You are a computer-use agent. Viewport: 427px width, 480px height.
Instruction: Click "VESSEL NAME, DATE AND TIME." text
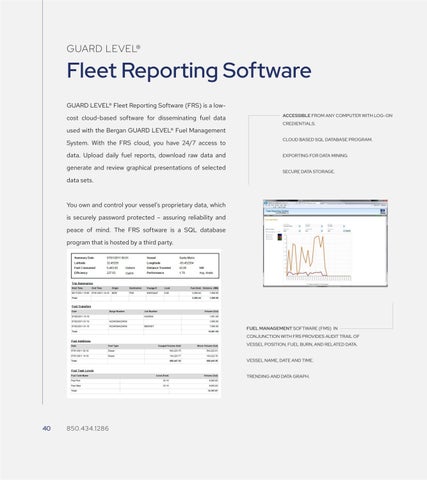tap(280, 360)
